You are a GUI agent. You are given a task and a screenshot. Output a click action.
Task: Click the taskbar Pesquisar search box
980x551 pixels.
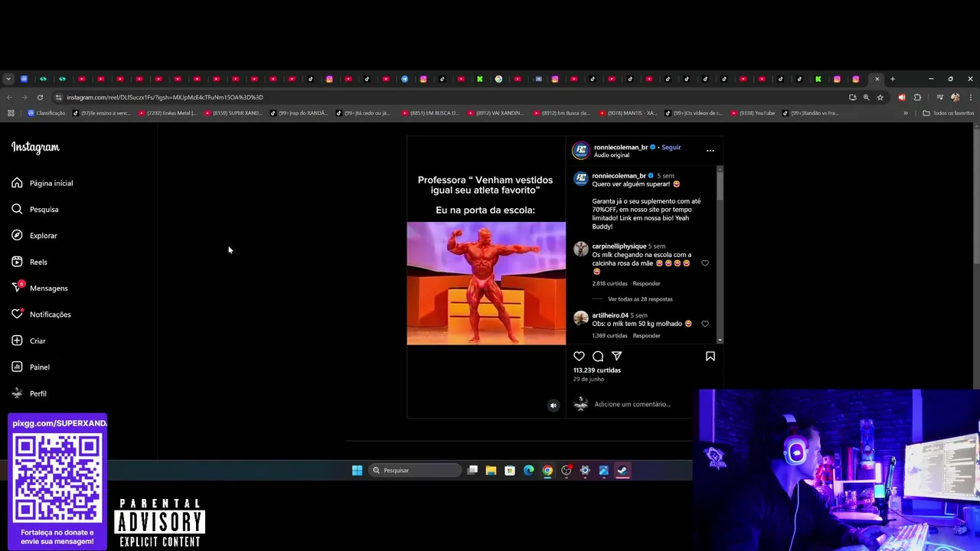coord(415,471)
